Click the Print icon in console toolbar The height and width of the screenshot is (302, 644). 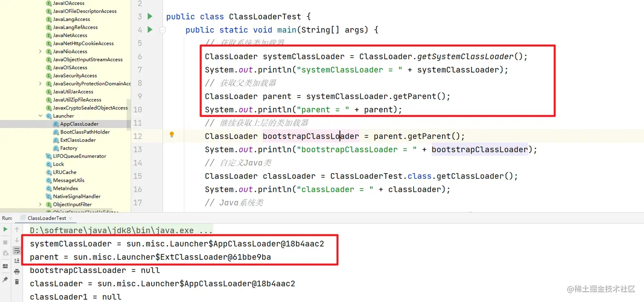(x=17, y=271)
